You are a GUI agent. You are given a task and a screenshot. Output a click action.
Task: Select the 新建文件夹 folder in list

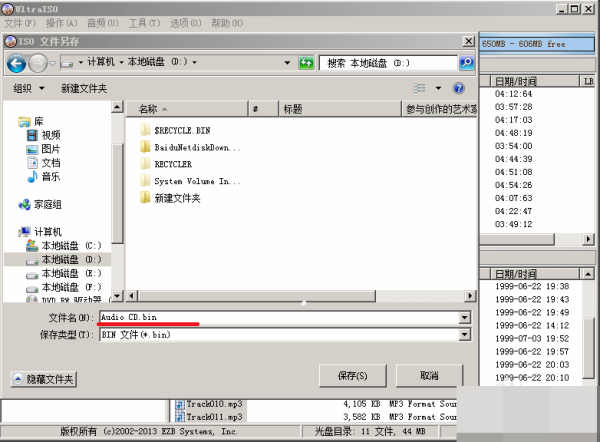[x=170, y=198]
